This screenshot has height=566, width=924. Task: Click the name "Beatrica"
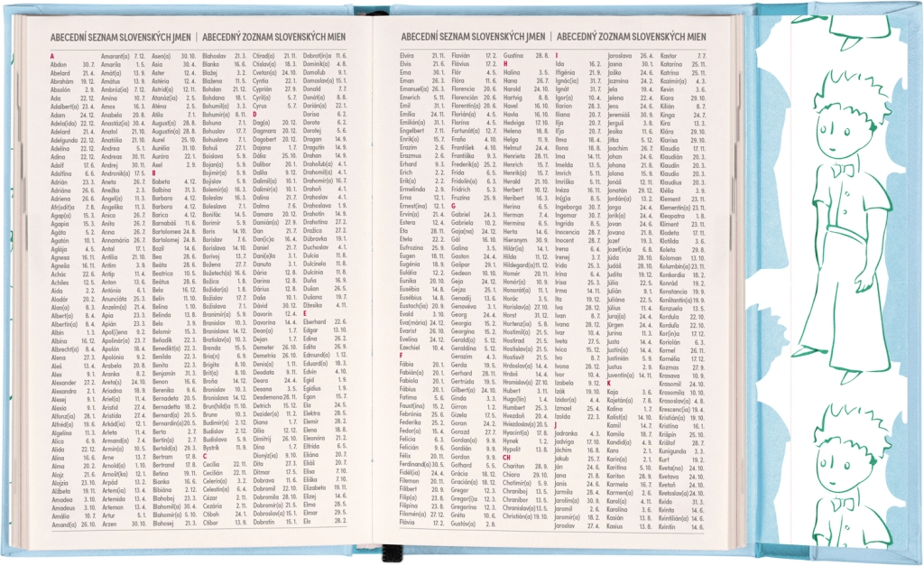pos(162,274)
